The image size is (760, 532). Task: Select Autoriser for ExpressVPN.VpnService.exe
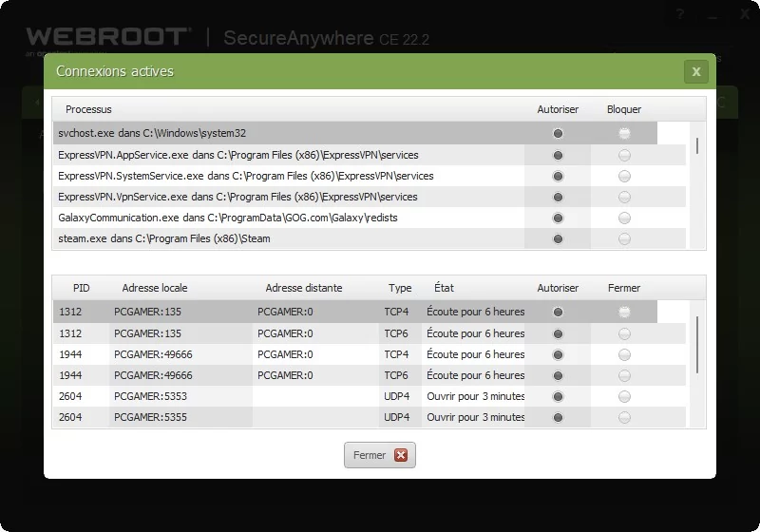(x=558, y=198)
